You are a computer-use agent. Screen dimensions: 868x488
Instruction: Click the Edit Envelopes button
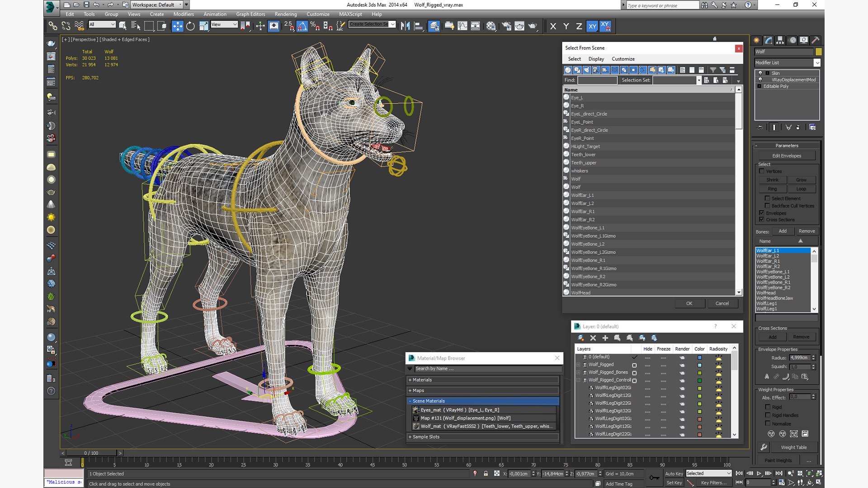(787, 156)
